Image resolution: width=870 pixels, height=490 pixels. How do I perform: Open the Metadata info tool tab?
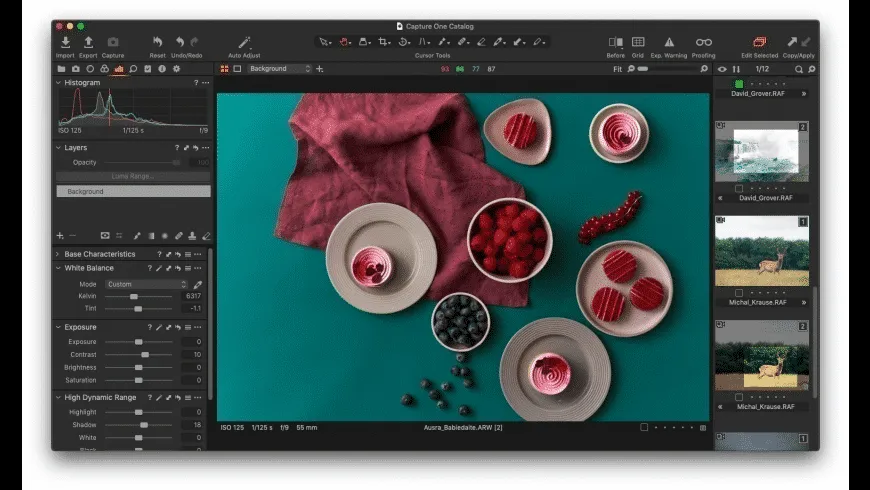click(x=162, y=69)
